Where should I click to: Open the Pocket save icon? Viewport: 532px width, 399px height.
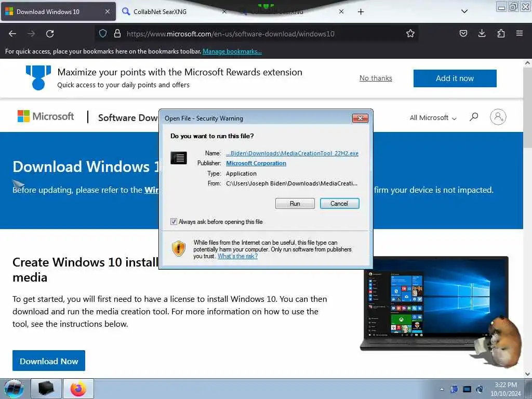463,33
